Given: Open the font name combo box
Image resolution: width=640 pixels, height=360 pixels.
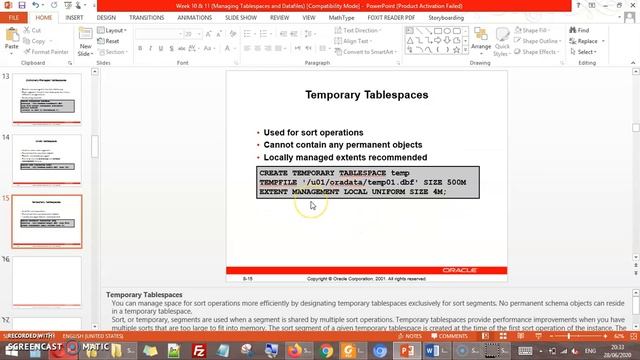Looking at the screenshot, I should (159, 34).
